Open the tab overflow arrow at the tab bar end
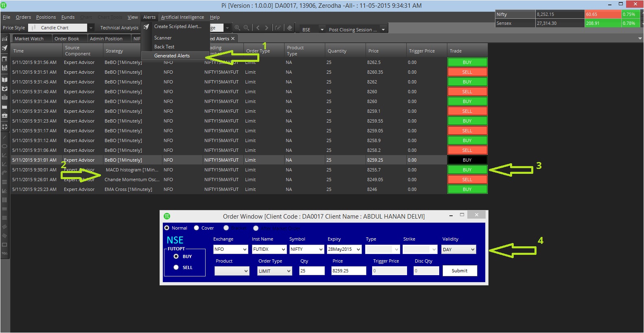Viewport: 644px width, 333px height. click(640, 39)
